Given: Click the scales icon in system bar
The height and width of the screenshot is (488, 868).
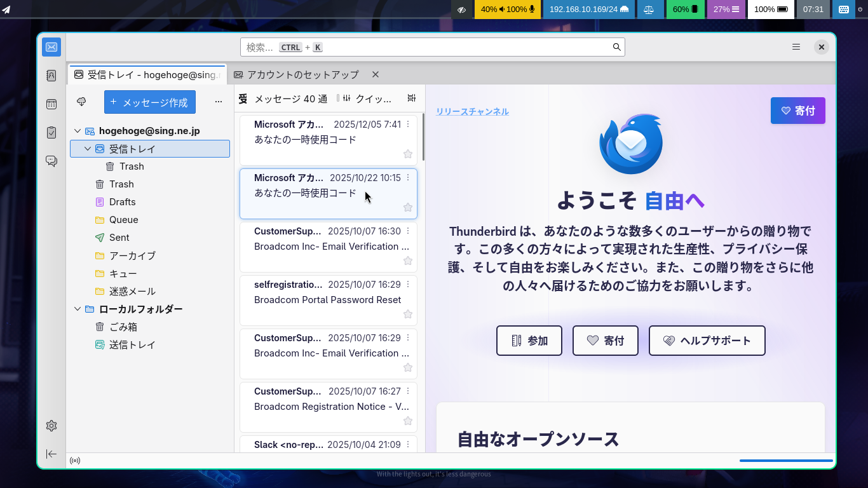Looking at the screenshot, I should click(649, 10).
